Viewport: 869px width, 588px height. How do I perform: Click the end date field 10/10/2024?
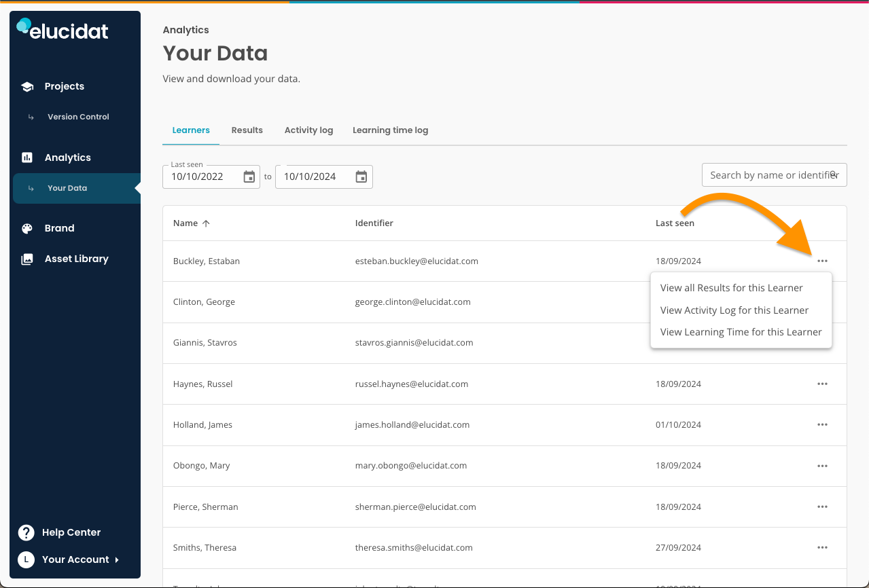[324, 177]
